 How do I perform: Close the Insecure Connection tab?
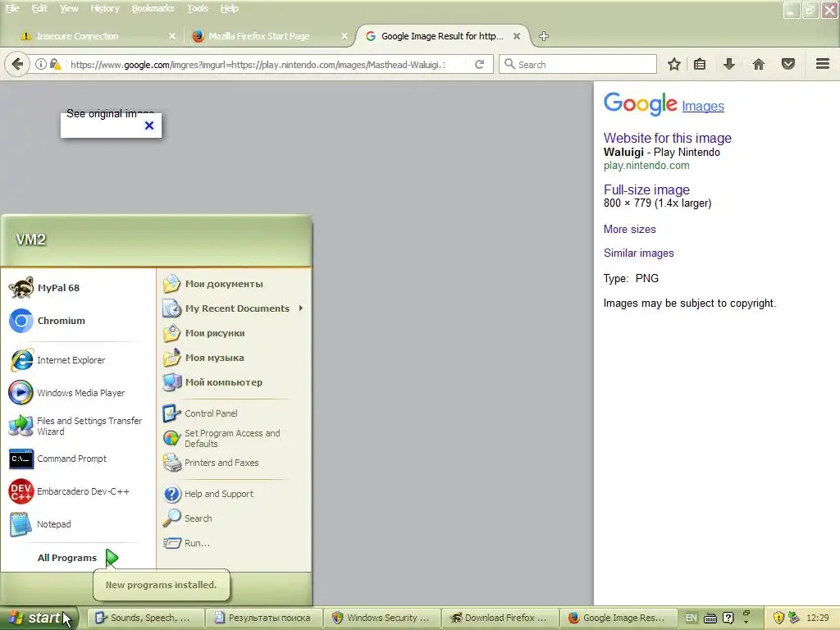click(172, 36)
